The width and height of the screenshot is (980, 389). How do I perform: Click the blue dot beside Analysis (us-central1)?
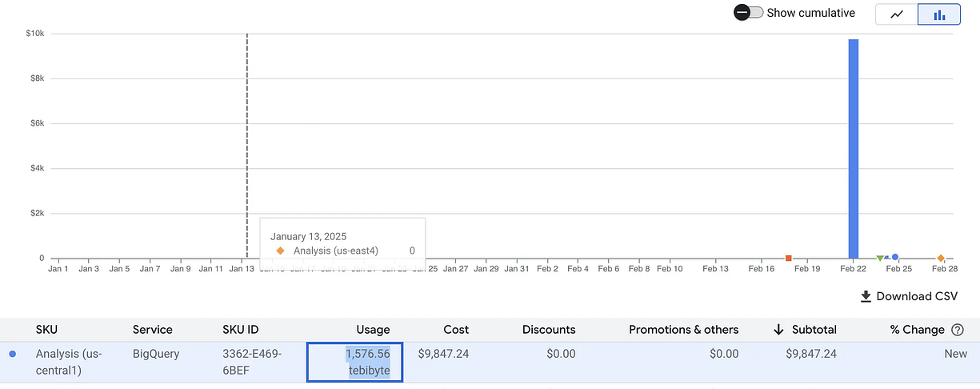click(x=12, y=354)
